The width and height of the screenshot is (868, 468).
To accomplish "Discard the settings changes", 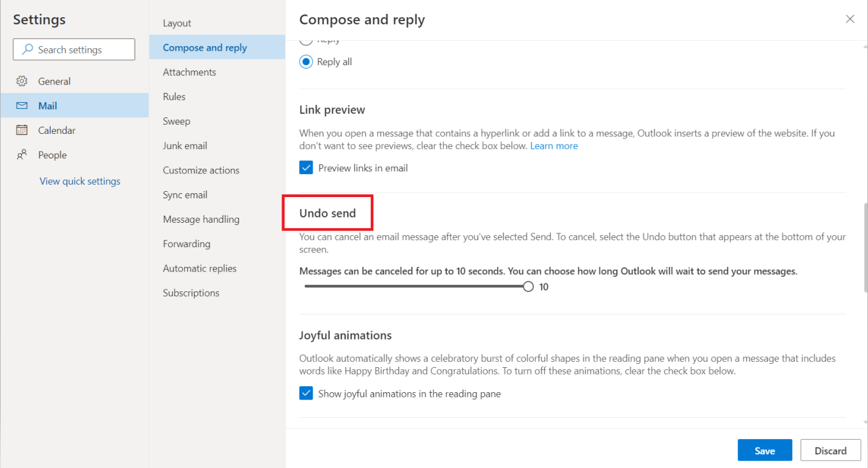I will [x=830, y=450].
